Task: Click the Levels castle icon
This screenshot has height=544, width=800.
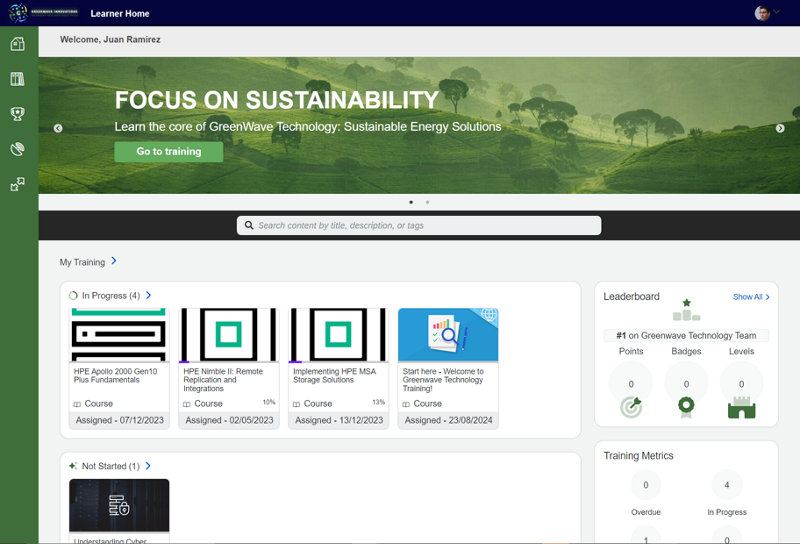Action: pyautogui.click(x=741, y=407)
